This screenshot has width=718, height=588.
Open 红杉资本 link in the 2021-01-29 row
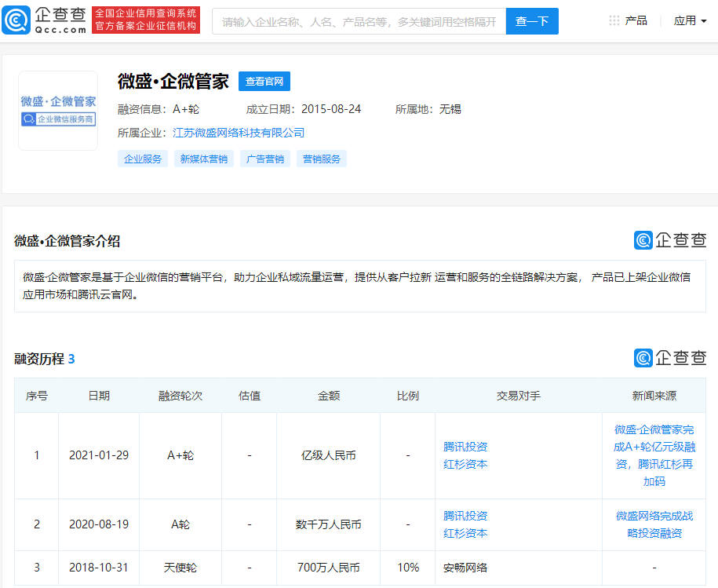pos(465,465)
